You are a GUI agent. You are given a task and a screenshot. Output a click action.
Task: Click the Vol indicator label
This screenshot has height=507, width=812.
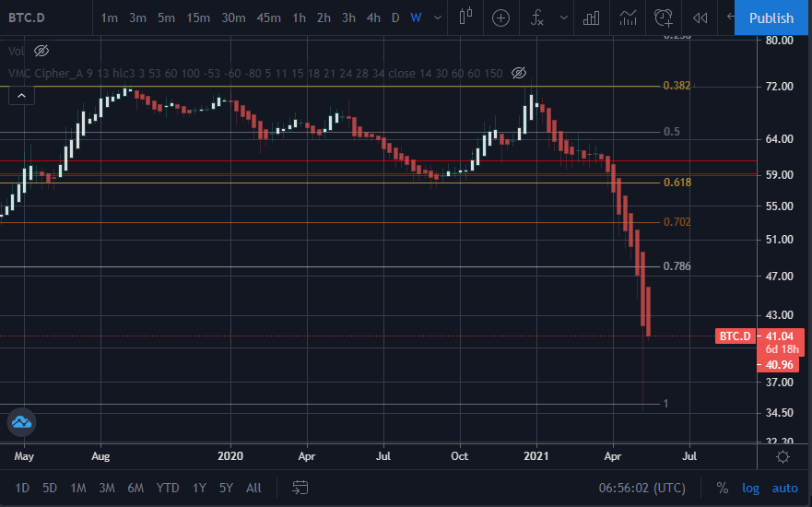(x=16, y=51)
